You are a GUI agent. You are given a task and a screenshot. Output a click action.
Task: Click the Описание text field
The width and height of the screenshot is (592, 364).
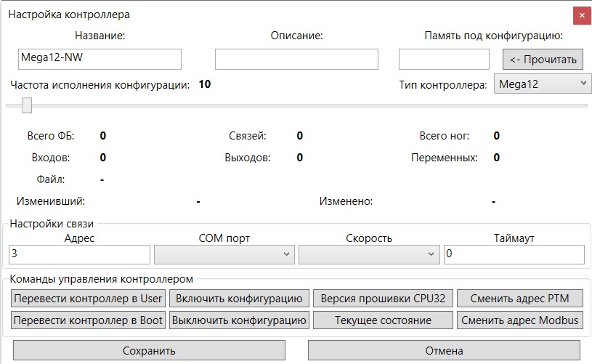click(296, 60)
